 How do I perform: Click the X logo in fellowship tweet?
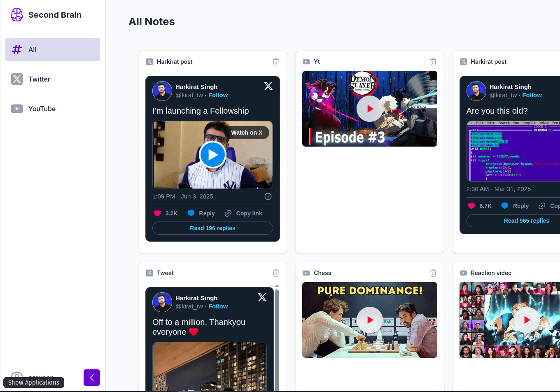268,86
